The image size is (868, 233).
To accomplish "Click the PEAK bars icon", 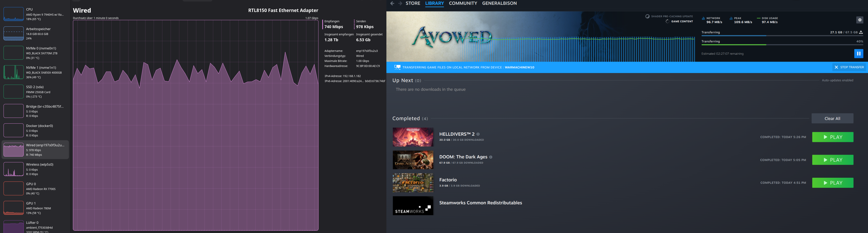I will [x=731, y=19].
